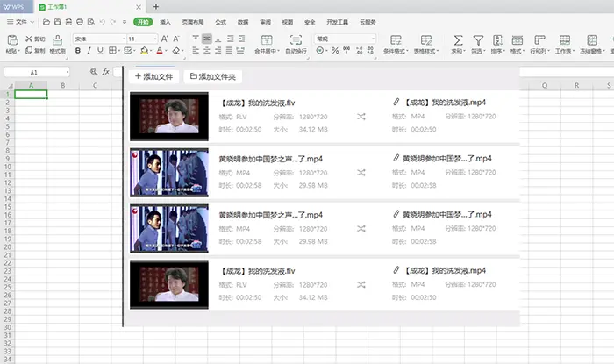The width and height of the screenshot is (614, 364).
Task: Click the 粘贴 paste icon
Action: pyautogui.click(x=12, y=40)
